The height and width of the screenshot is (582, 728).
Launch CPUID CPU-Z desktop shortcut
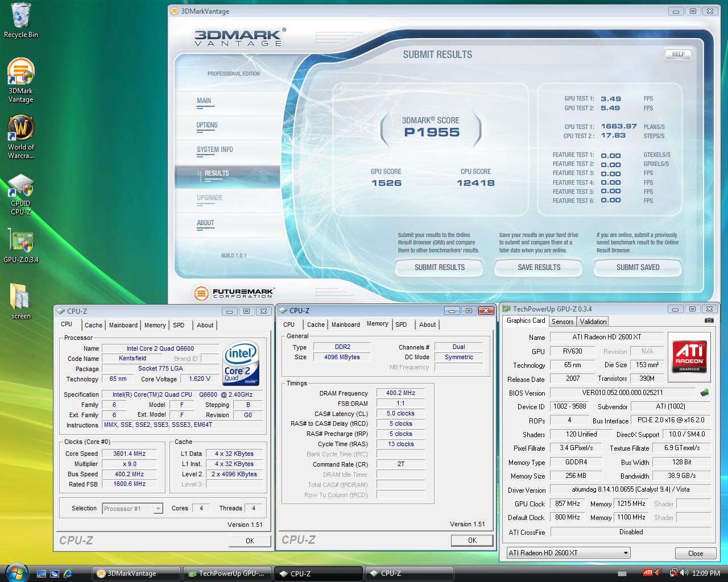point(21,195)
